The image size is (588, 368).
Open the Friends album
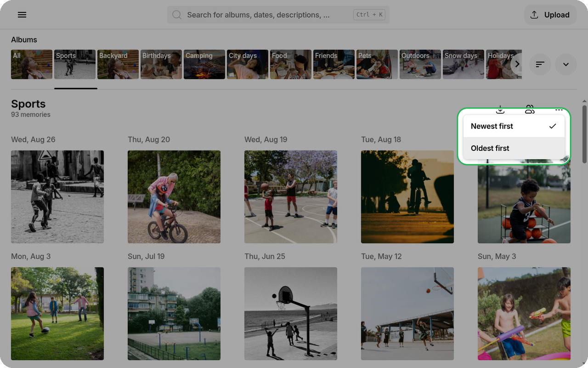334,64
